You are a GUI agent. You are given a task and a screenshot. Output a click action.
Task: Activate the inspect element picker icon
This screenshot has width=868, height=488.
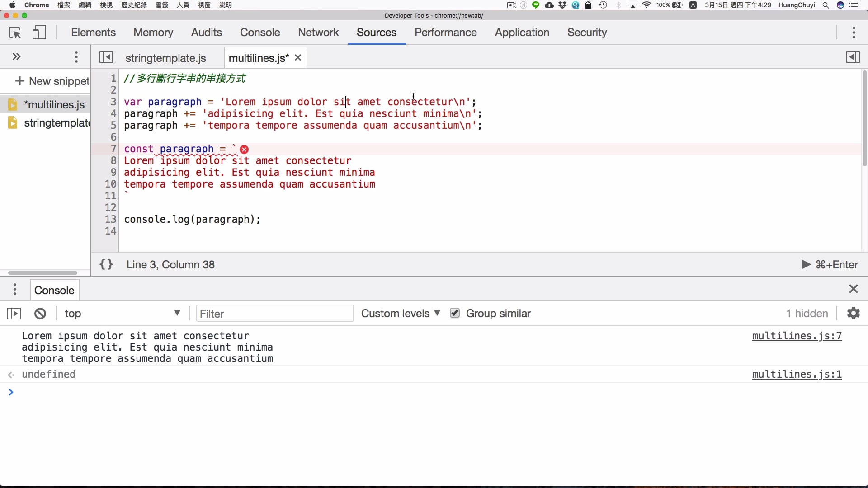(15, 33)
